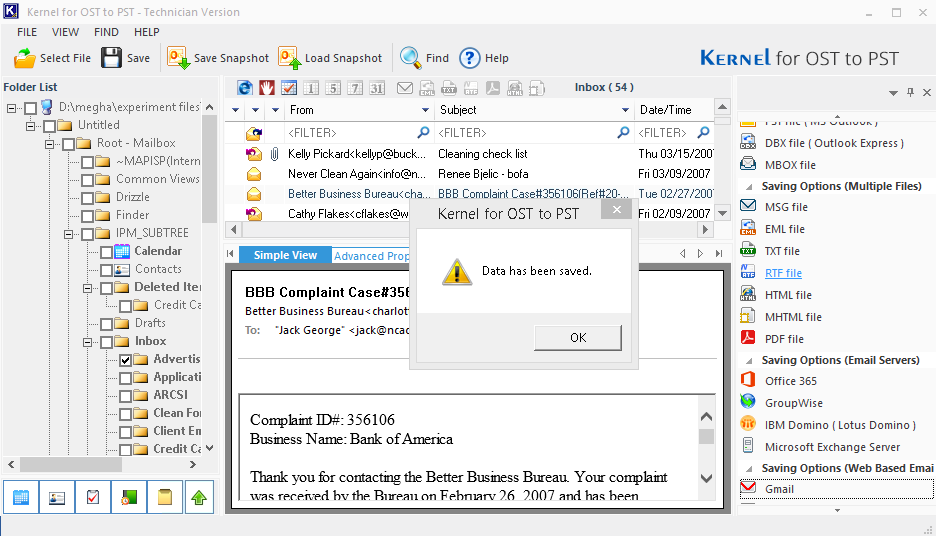Switch to Notes view via yellow note icon

click(x=164, y=497)
